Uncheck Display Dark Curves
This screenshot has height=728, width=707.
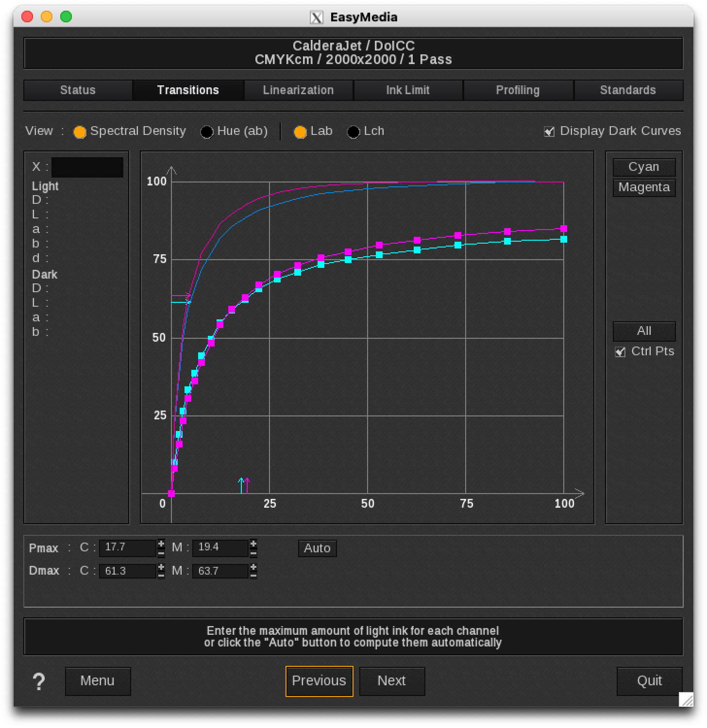(549, 132)
